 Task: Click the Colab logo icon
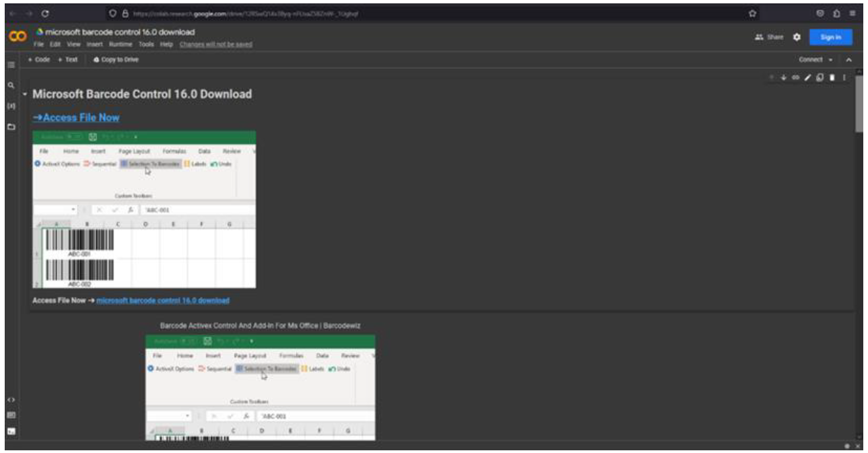tap(18, 37)
